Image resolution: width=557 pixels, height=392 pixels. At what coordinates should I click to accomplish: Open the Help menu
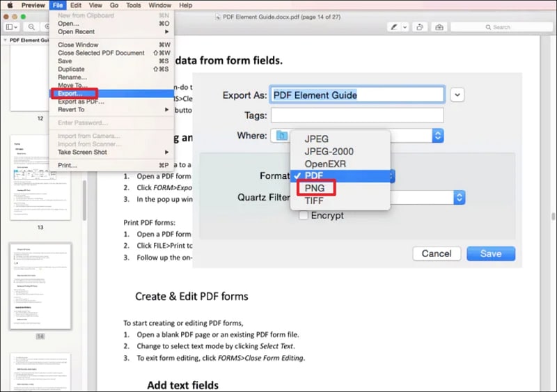pyautogui.click(x=185, y=5)
